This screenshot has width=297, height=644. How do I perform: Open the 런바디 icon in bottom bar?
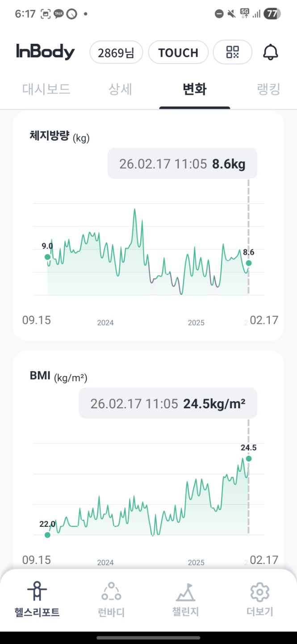(x=111, y=592)
